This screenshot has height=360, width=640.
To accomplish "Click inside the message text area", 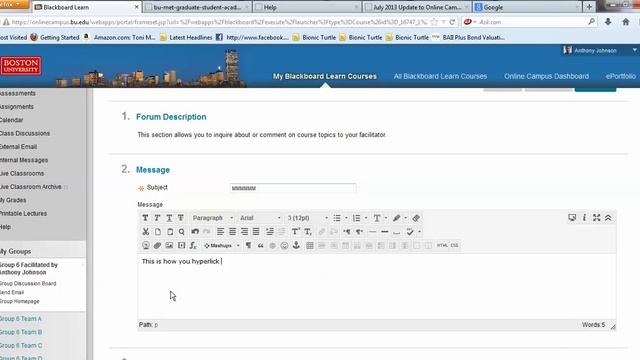I will 376,287.
